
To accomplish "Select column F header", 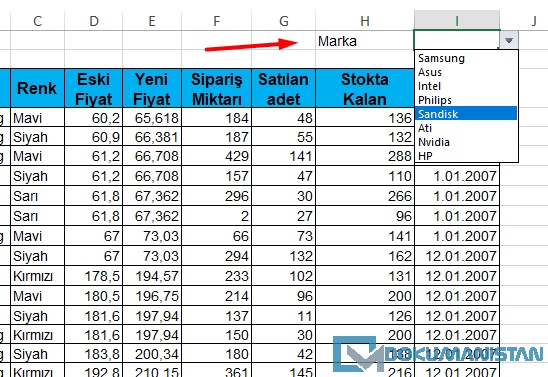I will [217, 21].
